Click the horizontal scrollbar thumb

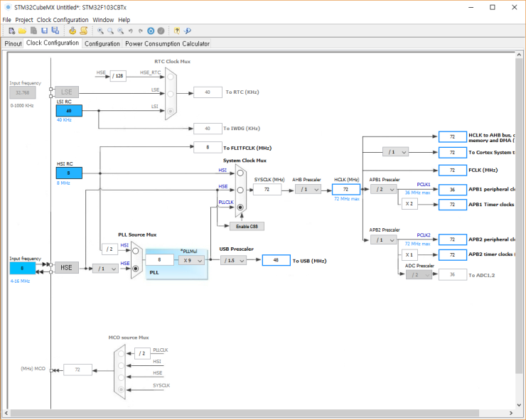click(x=245, y=413)
